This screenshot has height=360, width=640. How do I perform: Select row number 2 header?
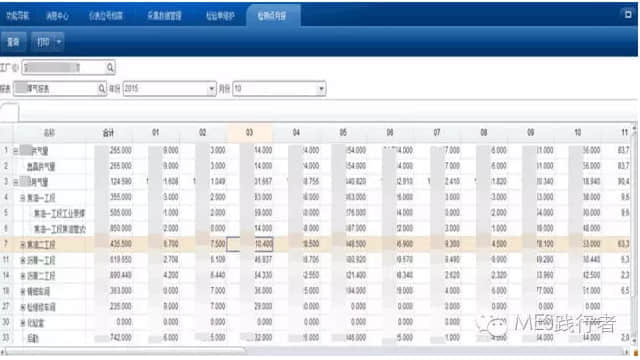coord(6,166)
